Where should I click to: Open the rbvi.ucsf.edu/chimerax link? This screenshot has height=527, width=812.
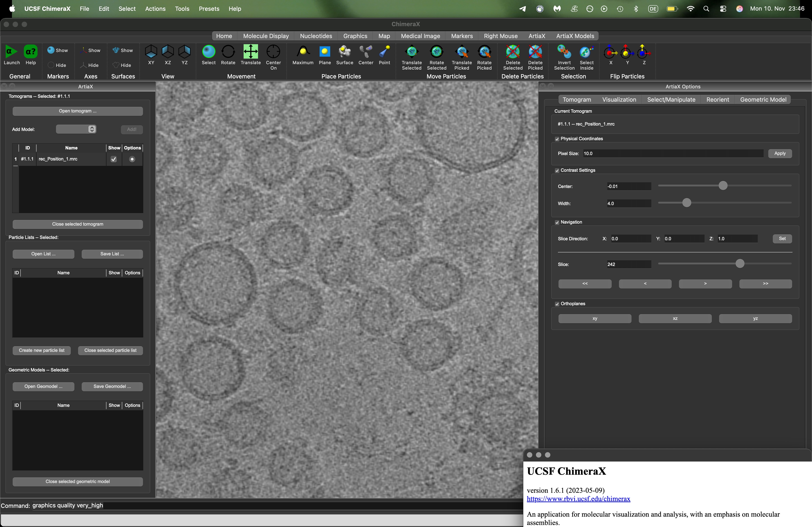coord(578,499)
